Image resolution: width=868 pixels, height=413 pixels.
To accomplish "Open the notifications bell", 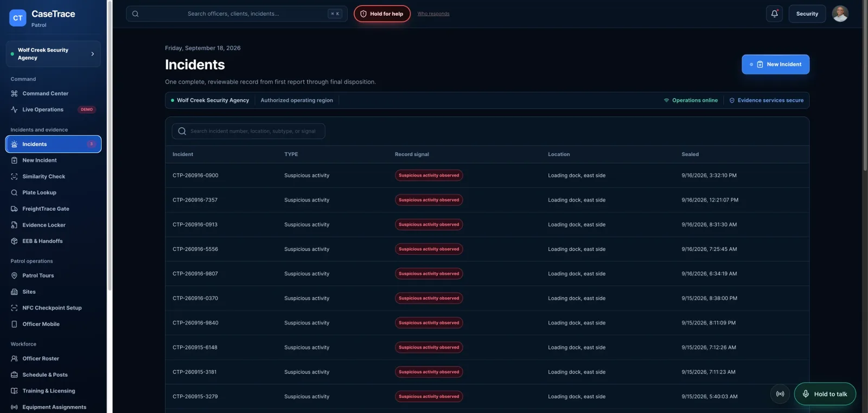I will tap(774, 14).
